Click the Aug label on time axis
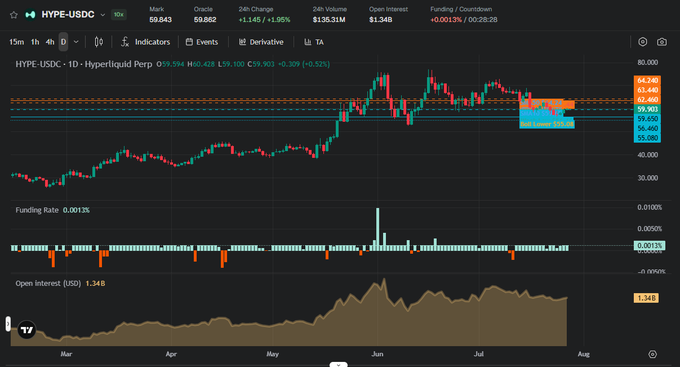The width and height of the screenshot is (680, 367). point(584,354)
